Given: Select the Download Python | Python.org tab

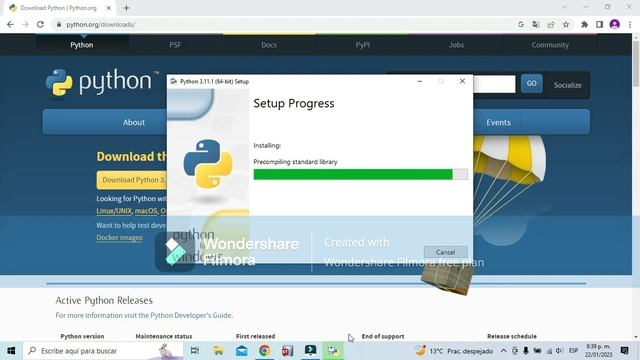Looking at the screenshot, I should (x=58, y=8).
